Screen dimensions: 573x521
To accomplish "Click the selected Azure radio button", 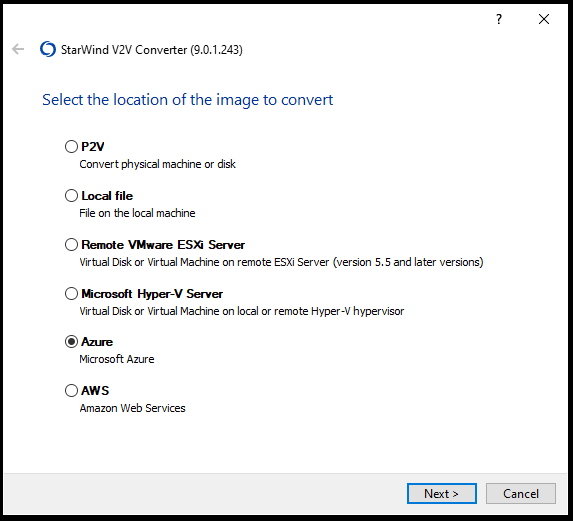I will [x=71, y=342].
